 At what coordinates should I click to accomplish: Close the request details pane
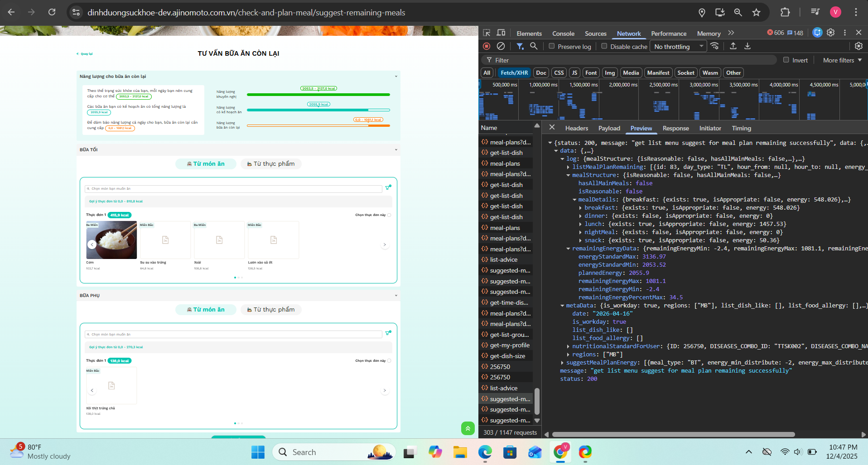(552, 128)
